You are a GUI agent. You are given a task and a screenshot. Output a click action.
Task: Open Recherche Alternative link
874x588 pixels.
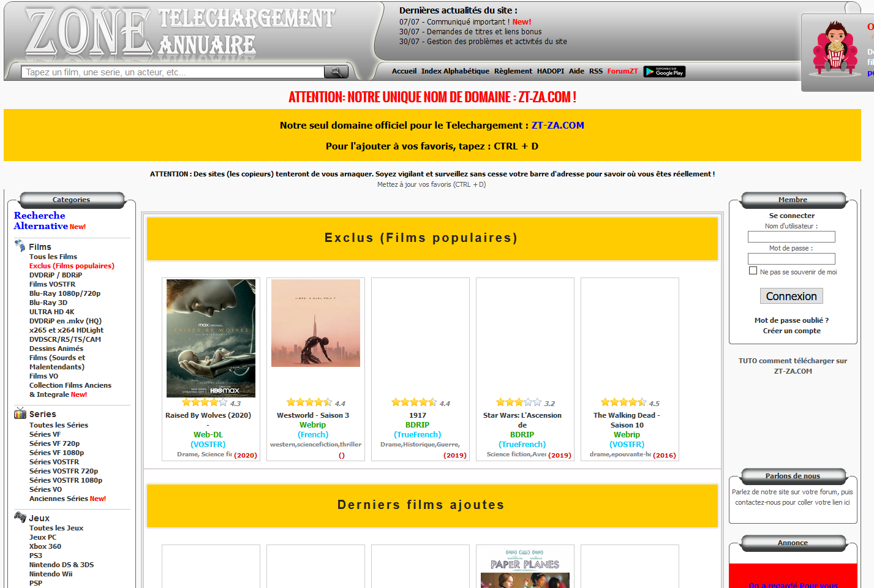pyautogui.click(x=40, y=221)
